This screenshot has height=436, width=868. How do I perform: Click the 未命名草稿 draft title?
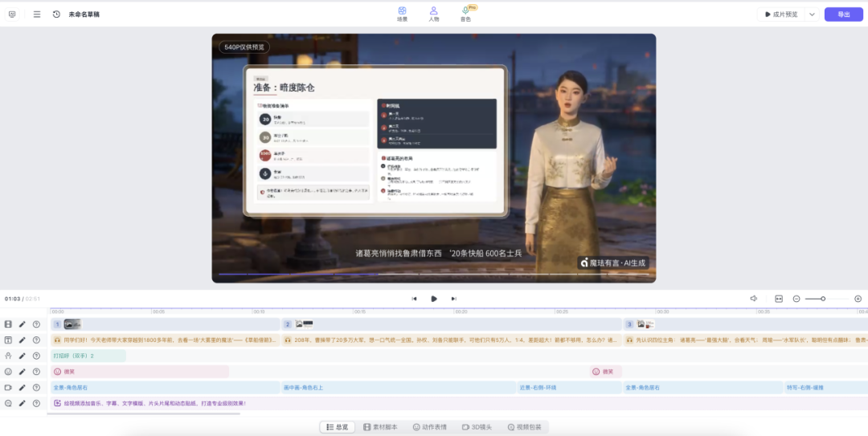84,14
